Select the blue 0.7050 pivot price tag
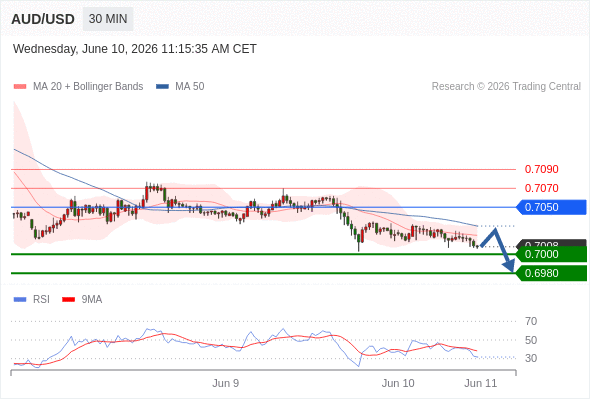This screenshot has height=400, width=590. click(x=551, y=207)
